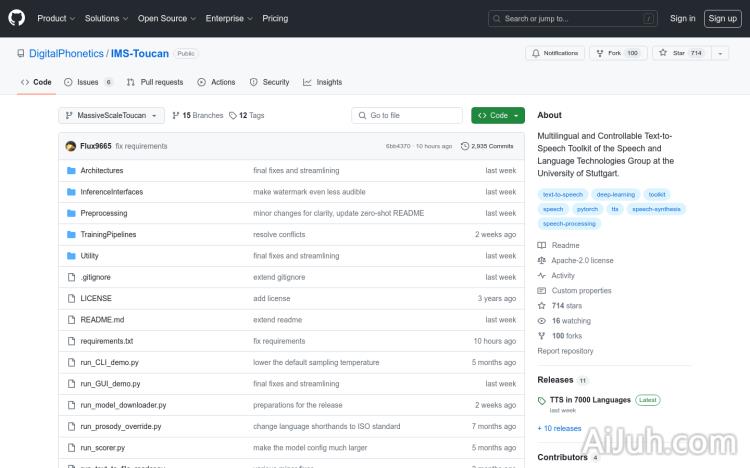Click the commit history clock icon
The width and height of the screenshot is (750, 468).
[x=465, y=146]
